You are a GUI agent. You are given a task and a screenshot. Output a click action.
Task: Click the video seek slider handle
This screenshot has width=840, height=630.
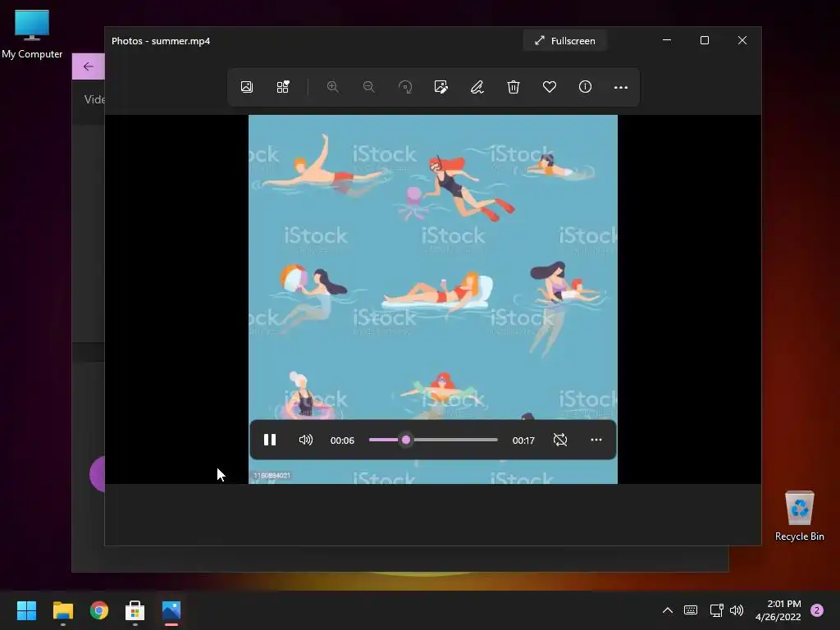(x=406, y=440)
